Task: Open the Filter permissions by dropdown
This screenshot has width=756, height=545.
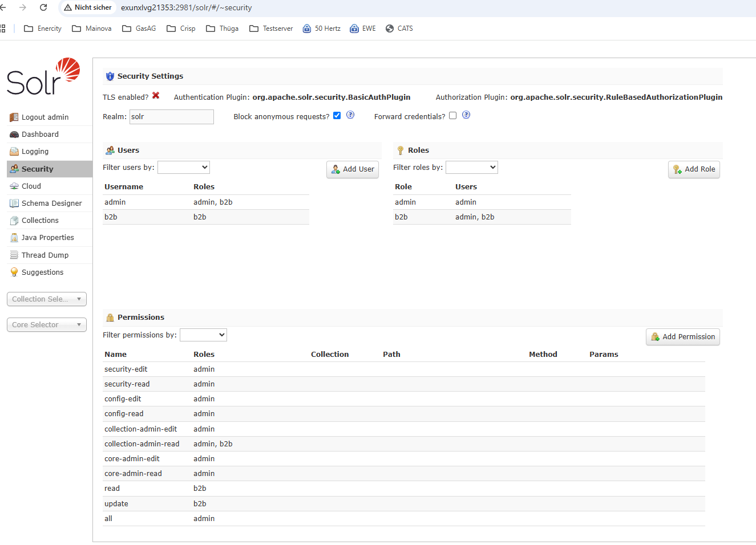Action: pos(203,335)
